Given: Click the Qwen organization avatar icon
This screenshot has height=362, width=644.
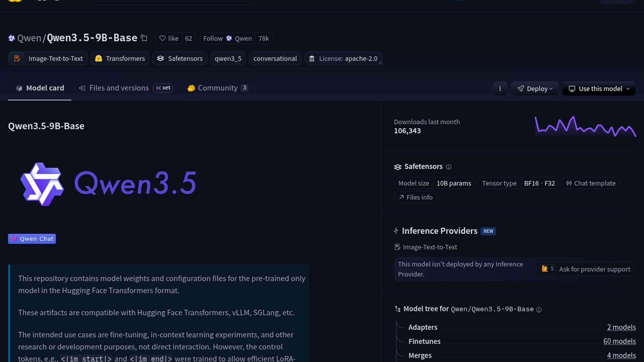Looking at the screenshot, I should tap(11, 38).
